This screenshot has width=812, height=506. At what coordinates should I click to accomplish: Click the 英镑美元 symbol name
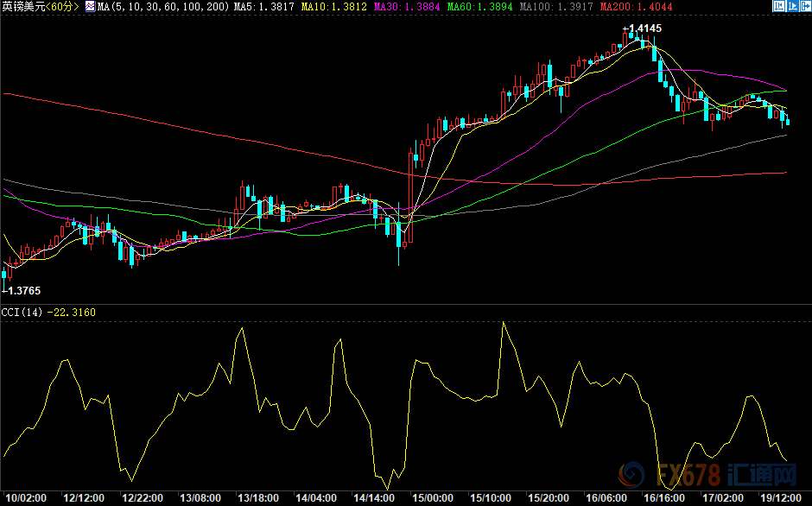(22, 7)
